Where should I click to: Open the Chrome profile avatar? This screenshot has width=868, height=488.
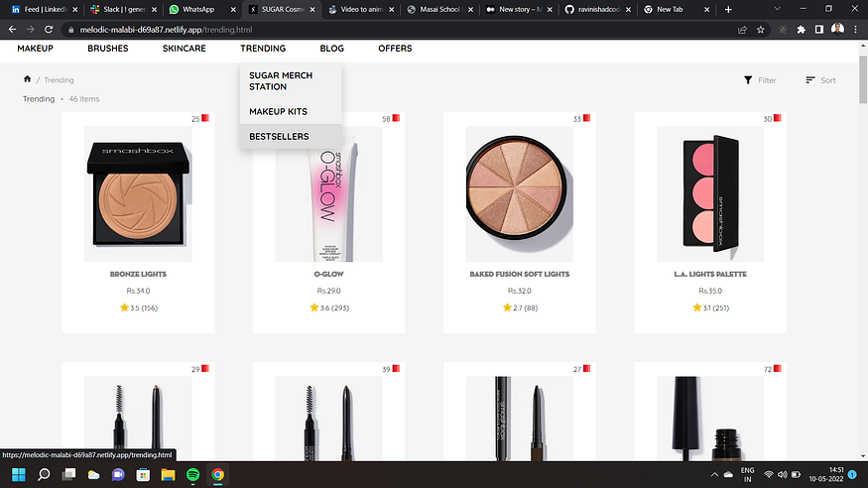pyautogui.click(x=837, y=30)
